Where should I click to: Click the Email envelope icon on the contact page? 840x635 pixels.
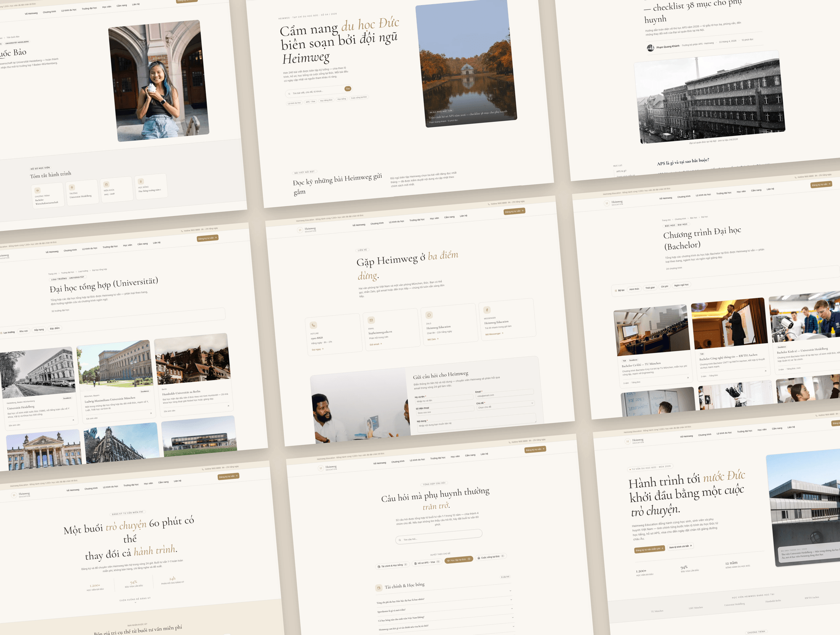click(x=371, y=320)
